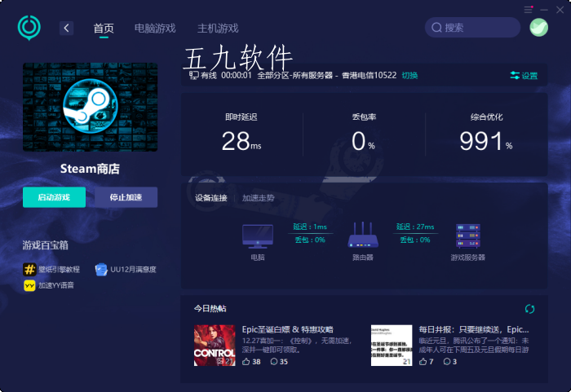Viewport: 571px width, 392px height.
Task: Click the 游戏服务器 server icon
Action: 468,236
